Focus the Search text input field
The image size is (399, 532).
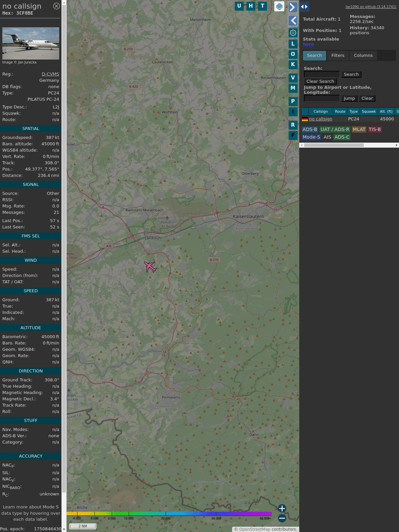[x=322, y=74]
